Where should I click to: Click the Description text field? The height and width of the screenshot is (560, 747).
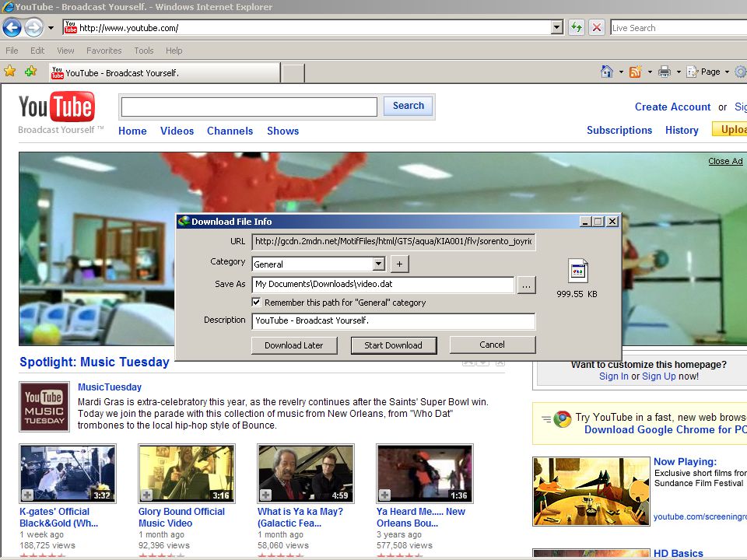coord(394,320)
